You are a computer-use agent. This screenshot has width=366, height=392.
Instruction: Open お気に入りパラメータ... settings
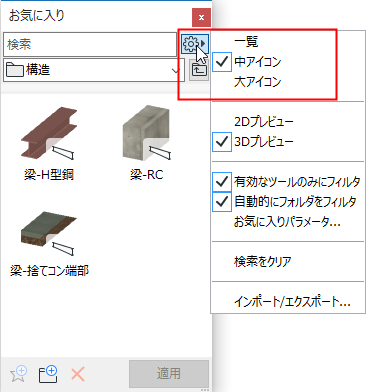[x=288, y=222]
